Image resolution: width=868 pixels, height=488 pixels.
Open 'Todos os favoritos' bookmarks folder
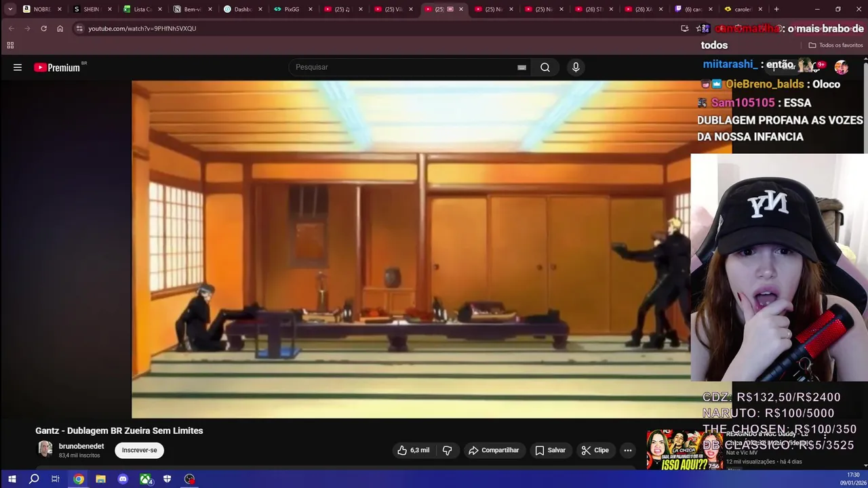click(835, 45)
